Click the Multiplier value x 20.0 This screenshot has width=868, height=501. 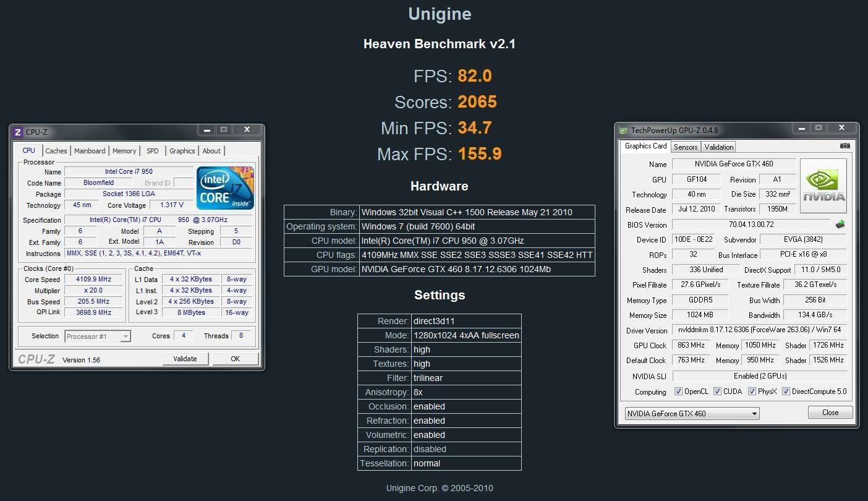(94, 290)
